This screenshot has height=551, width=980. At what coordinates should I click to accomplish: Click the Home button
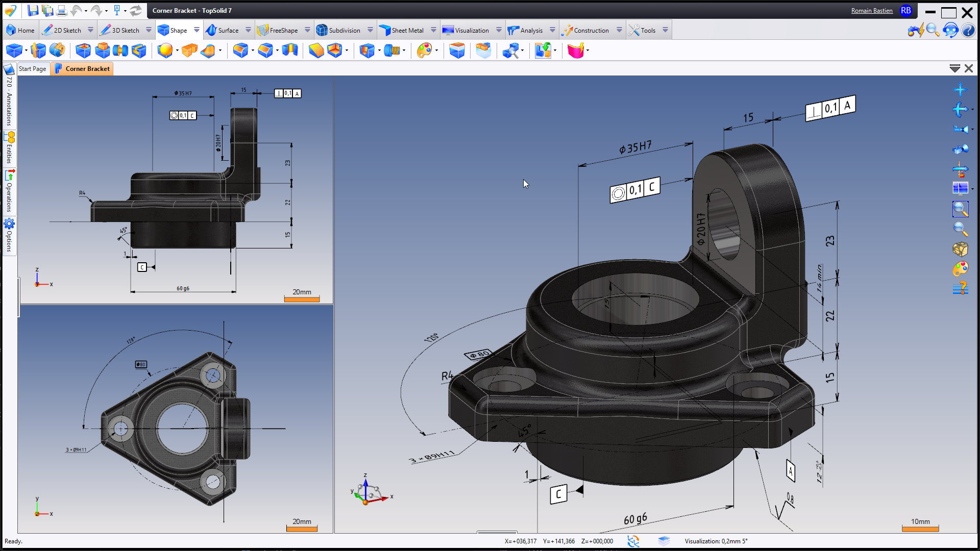pos(20,30)
